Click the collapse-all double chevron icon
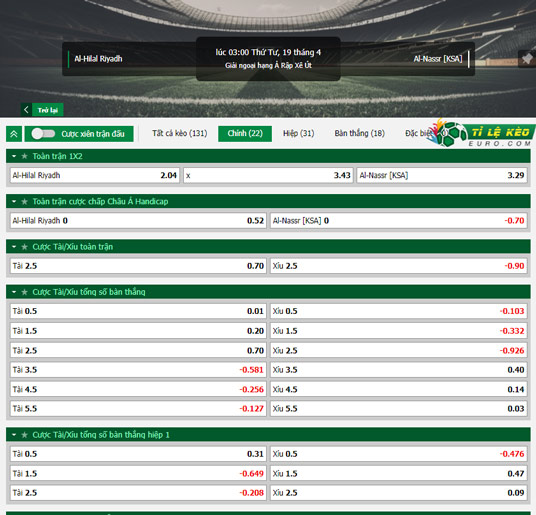The width and height of the screenshot is (536, 515). [14, 134]
